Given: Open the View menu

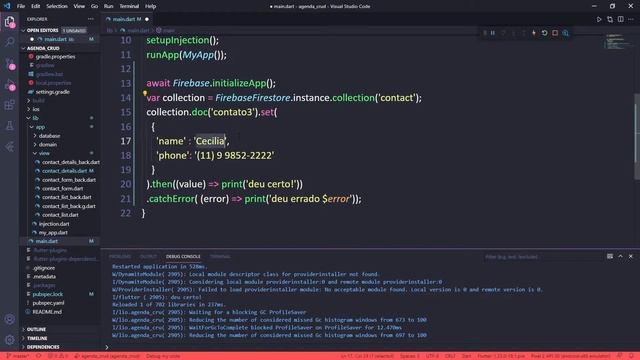Looking at the screenshot, I should 79,6.
